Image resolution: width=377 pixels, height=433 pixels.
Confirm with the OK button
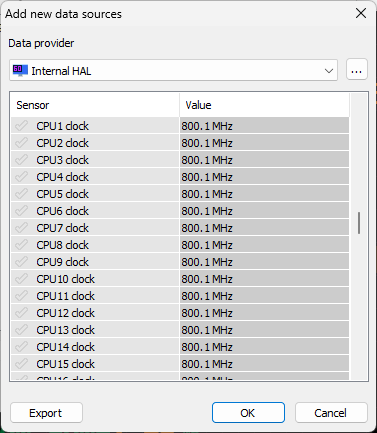(x=248, y=413)
